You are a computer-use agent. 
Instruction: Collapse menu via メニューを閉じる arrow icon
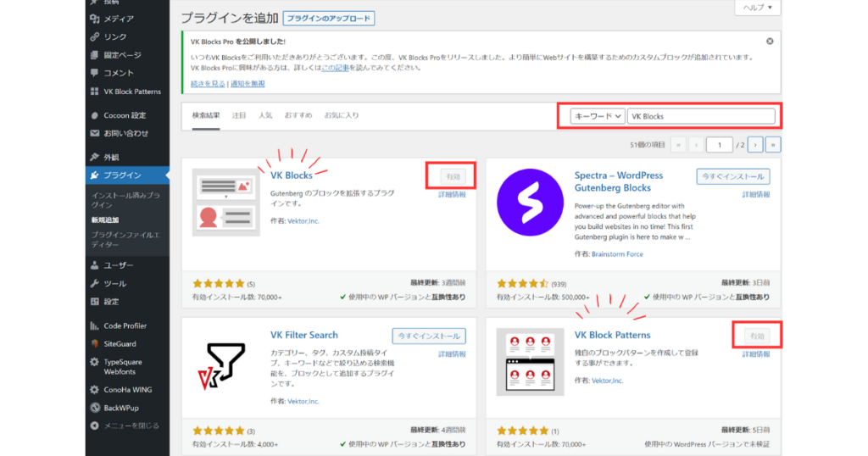pos(95,425)
